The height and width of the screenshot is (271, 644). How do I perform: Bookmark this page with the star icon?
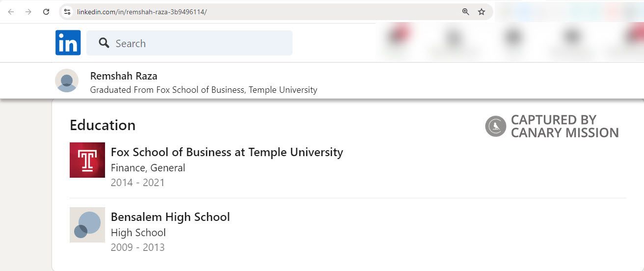pos(482,12)
